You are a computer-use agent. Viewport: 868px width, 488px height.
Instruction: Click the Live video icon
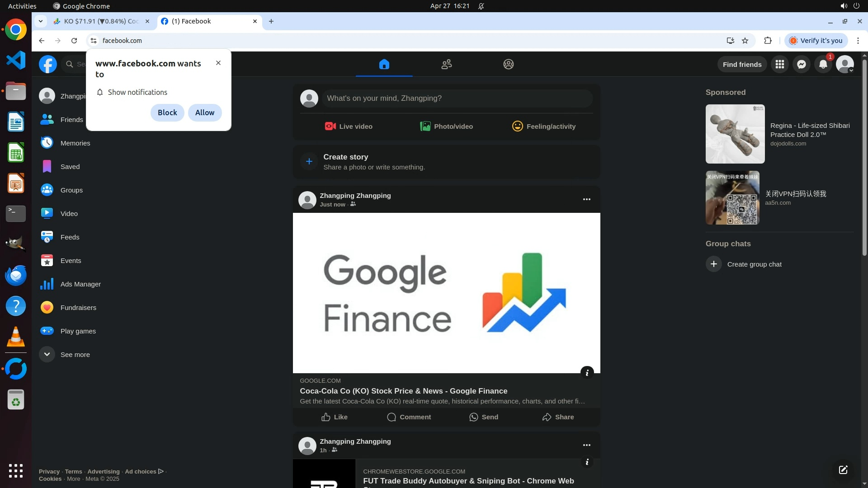[330, 127]
